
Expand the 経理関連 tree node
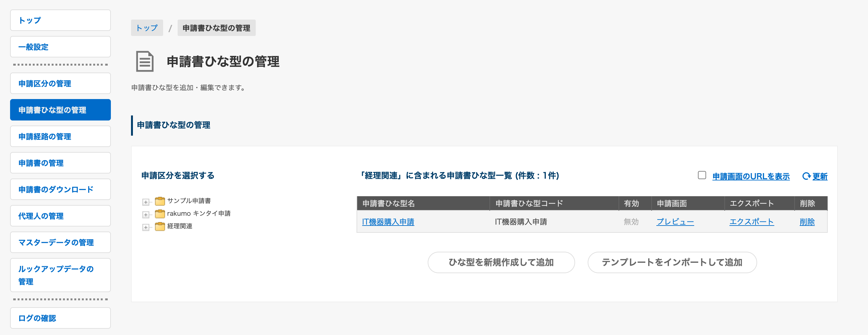point(146,227)
